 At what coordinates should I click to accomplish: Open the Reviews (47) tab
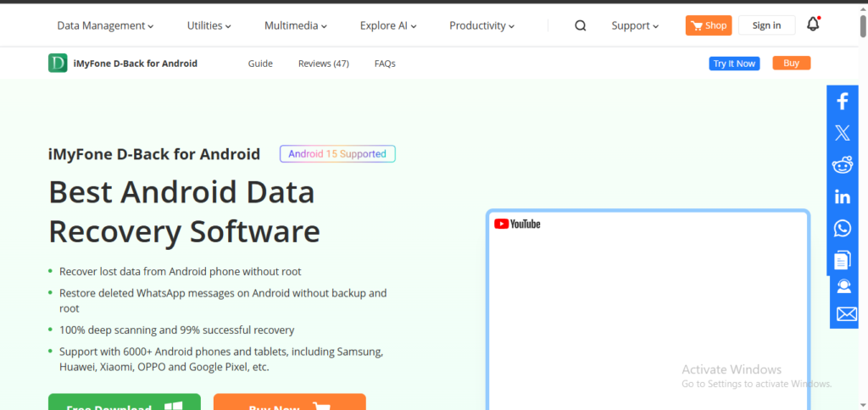coord(323,64)
